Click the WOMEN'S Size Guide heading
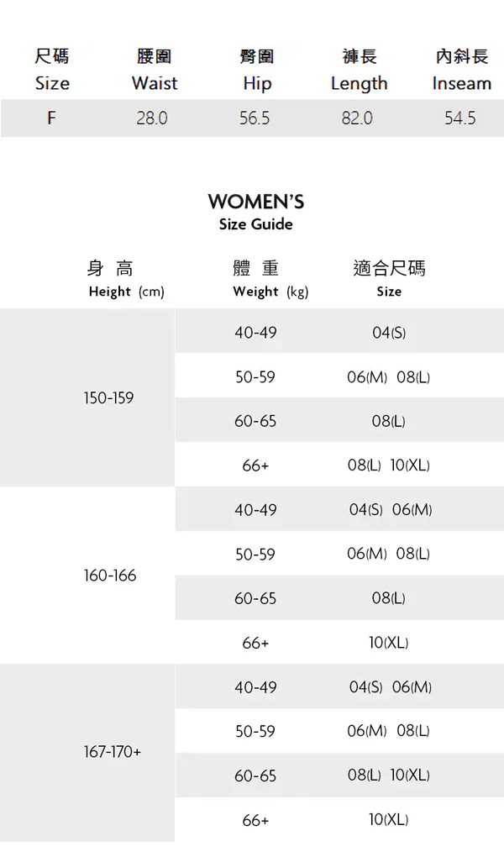 pyautogui.click(x=255, y=211)
